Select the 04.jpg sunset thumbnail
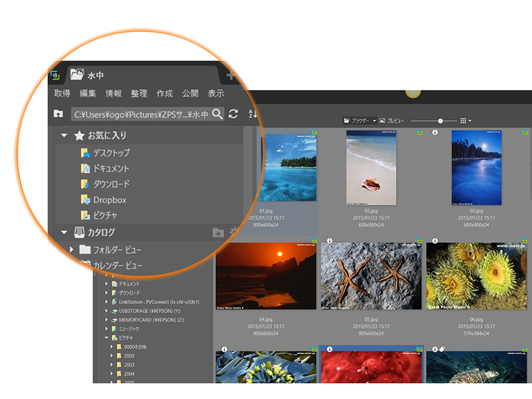 [x=266, y=276]
